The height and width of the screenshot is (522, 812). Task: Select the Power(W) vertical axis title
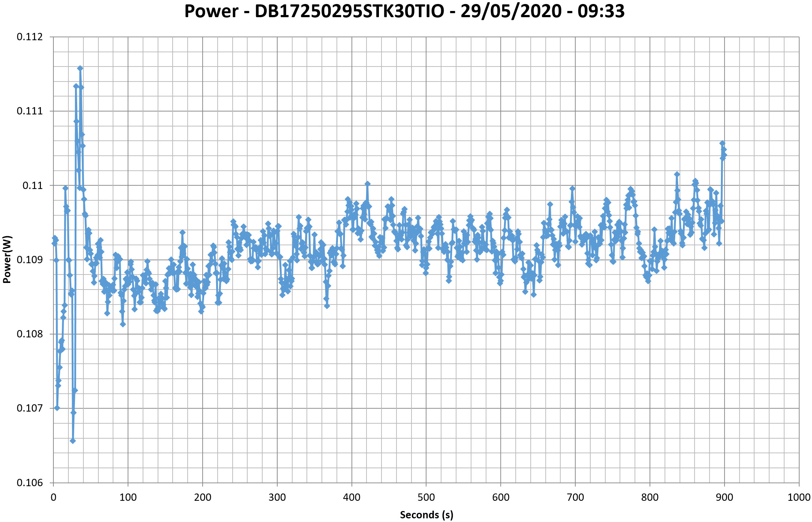click(x=7, y=260)
